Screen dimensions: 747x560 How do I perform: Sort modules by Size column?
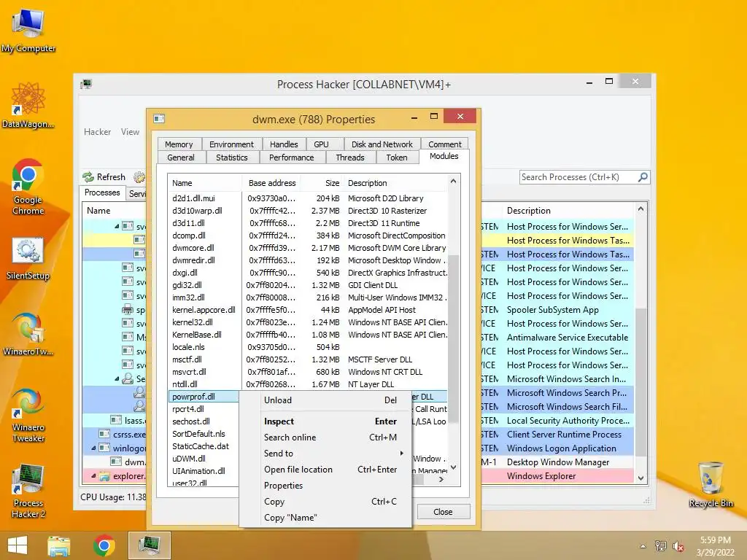click(x=323, y=183)
